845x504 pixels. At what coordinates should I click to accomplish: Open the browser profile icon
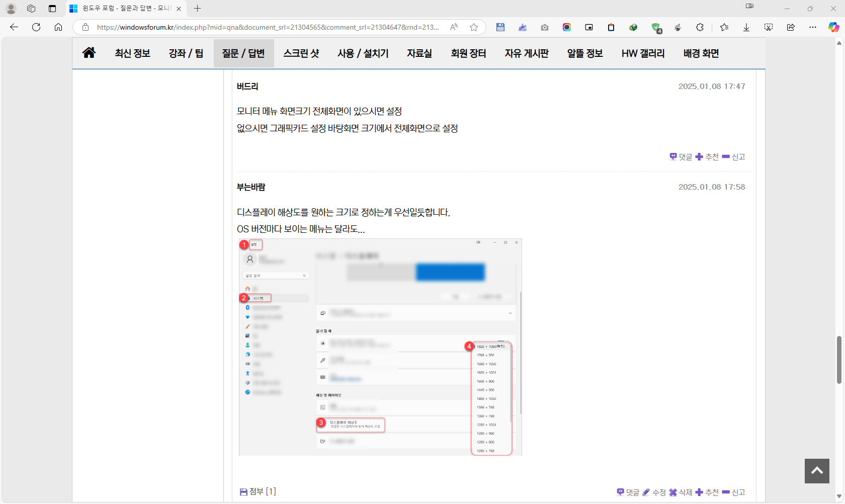click(x=11, y=9)
